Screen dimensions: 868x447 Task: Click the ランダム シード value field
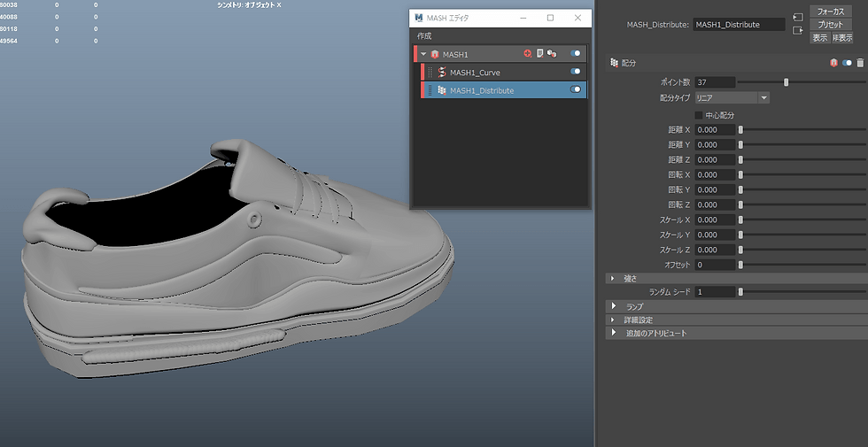click(x=715, y=291)
